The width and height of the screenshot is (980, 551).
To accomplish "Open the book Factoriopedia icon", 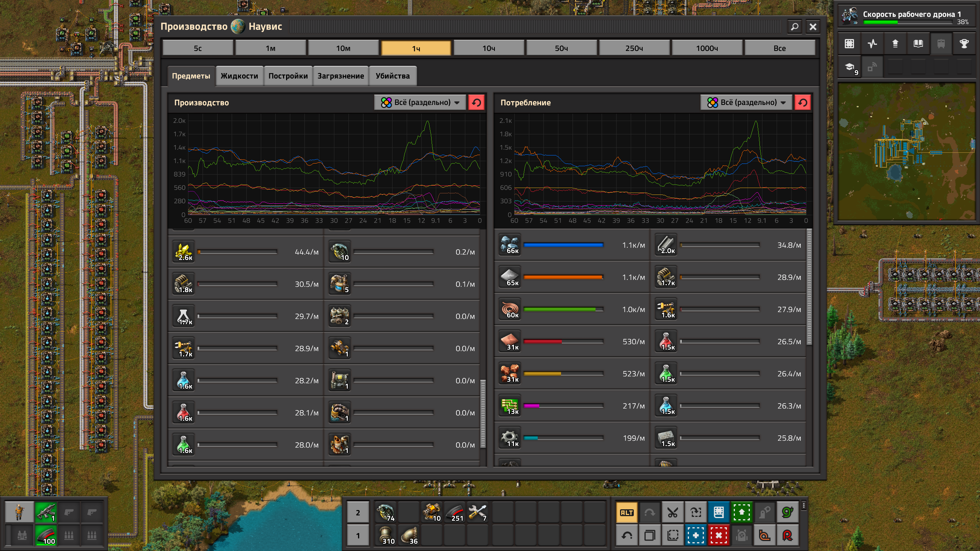I will (918, 44).
